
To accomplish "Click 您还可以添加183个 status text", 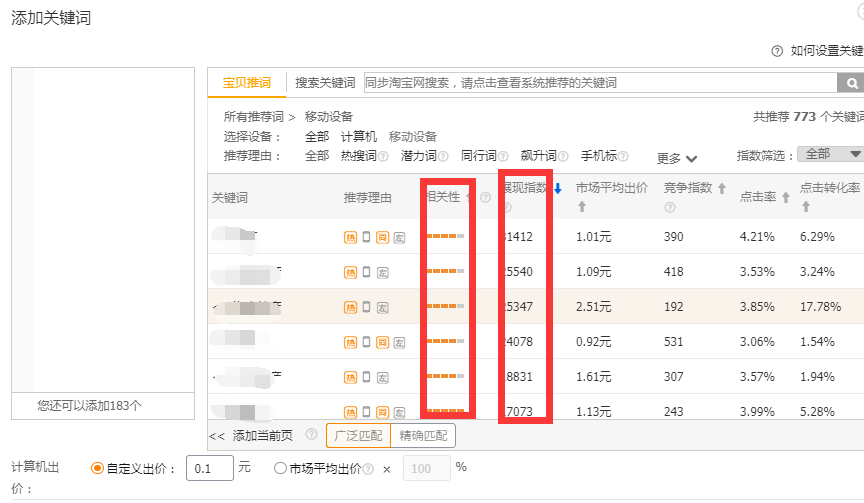I will click(89, 406).
